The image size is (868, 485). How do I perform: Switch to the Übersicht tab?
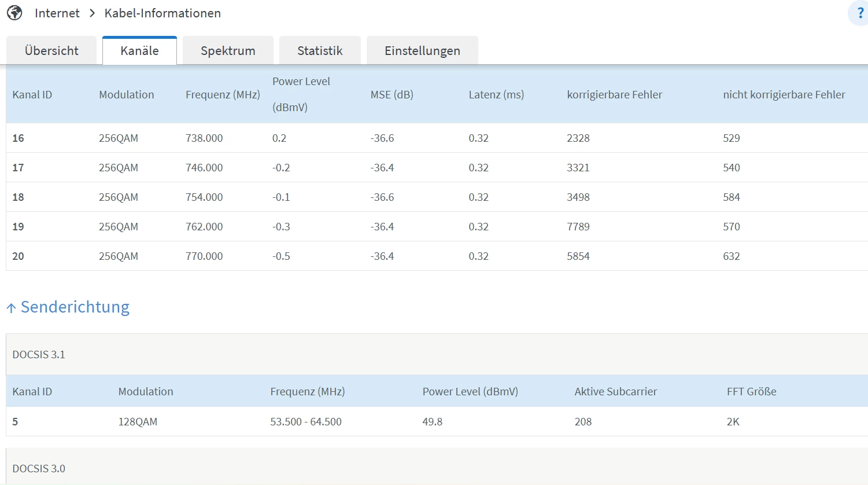point(51,51)
